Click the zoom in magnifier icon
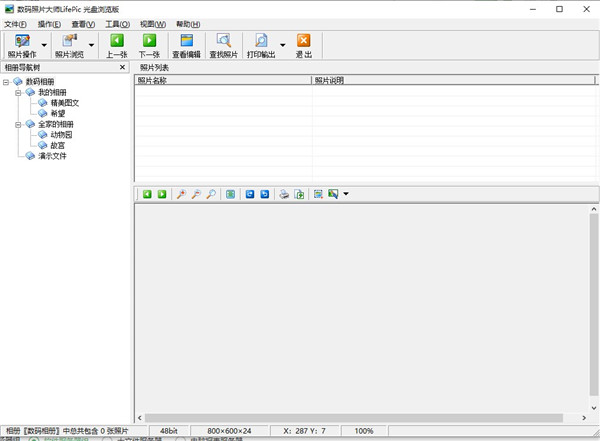Viewport: 600px width, 441px height. [x=181, y=194]
